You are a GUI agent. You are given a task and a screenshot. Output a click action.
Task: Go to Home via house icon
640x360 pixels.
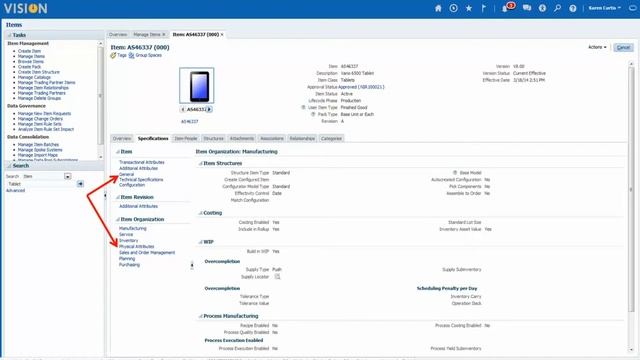438,8
